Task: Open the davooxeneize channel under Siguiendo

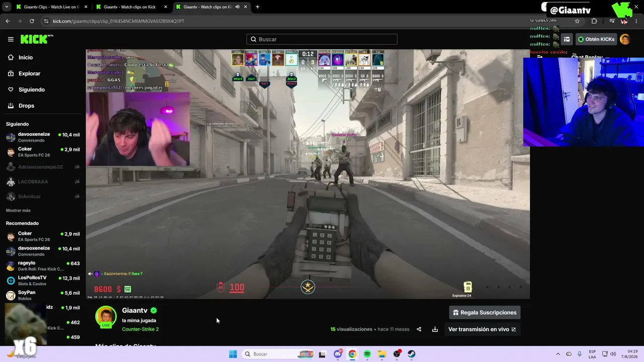Action: pos(43,137)
